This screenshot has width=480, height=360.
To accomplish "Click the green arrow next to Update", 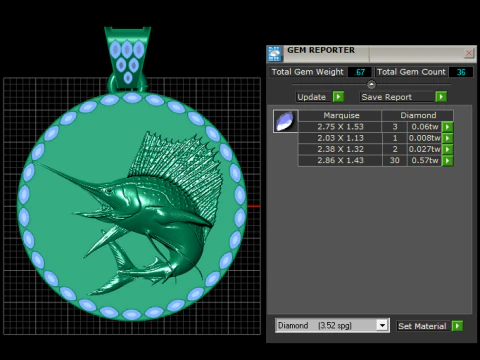I will 338,97.
